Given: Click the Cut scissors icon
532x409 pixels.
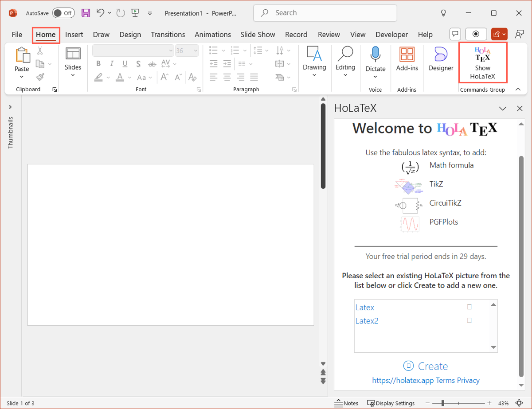Looking at the screenshot, I should 40,51.
